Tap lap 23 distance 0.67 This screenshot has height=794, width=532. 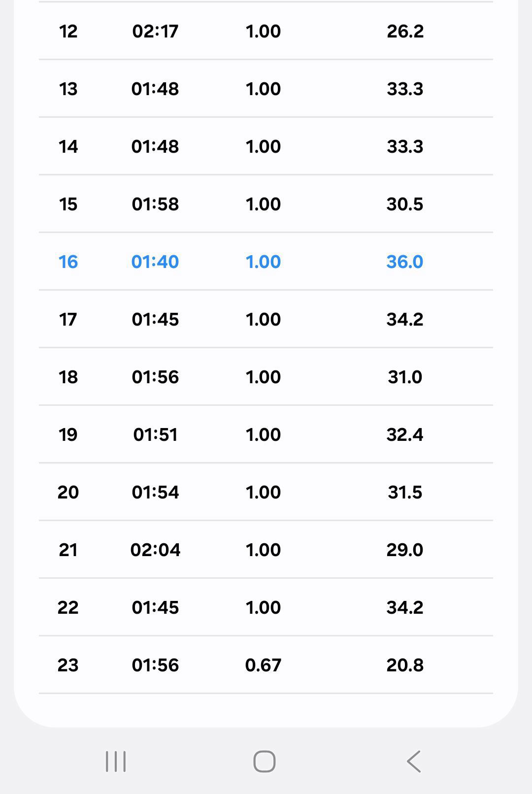(x=263, y=665)
